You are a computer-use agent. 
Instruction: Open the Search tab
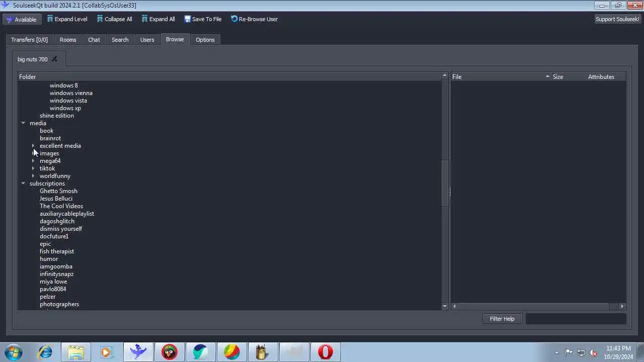coord(120,40)
